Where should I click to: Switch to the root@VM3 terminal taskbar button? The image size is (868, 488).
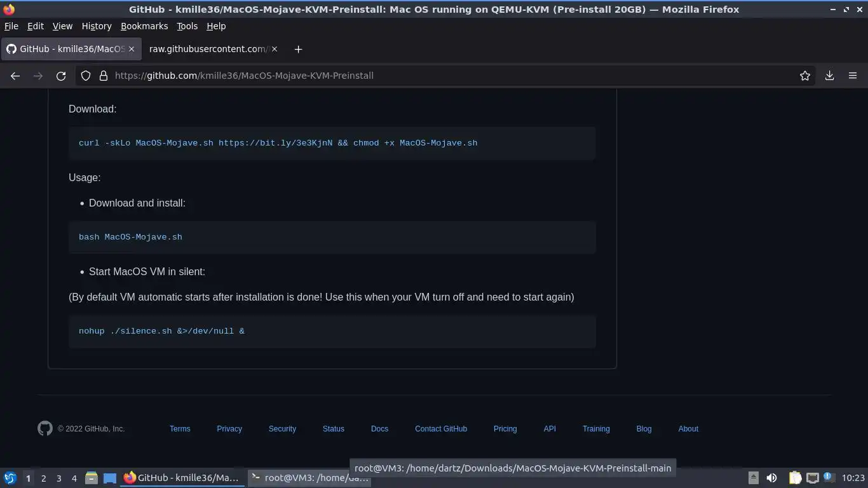tap(309, 478)
